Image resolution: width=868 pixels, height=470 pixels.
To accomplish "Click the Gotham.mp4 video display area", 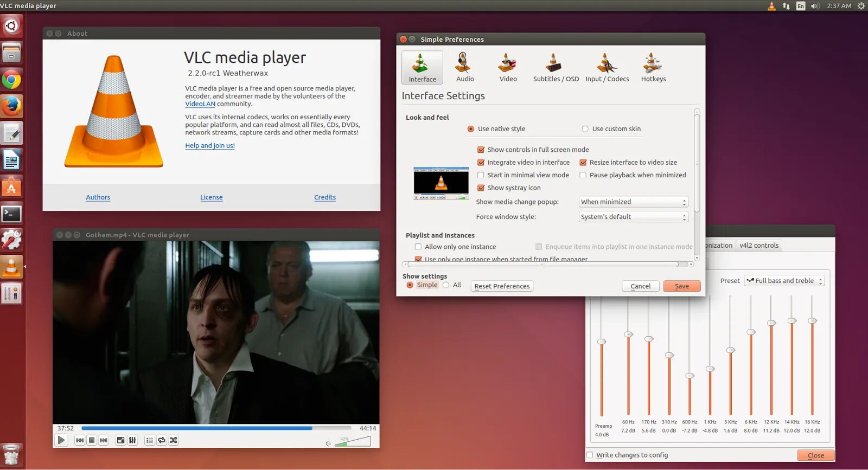I will point(216,332).
